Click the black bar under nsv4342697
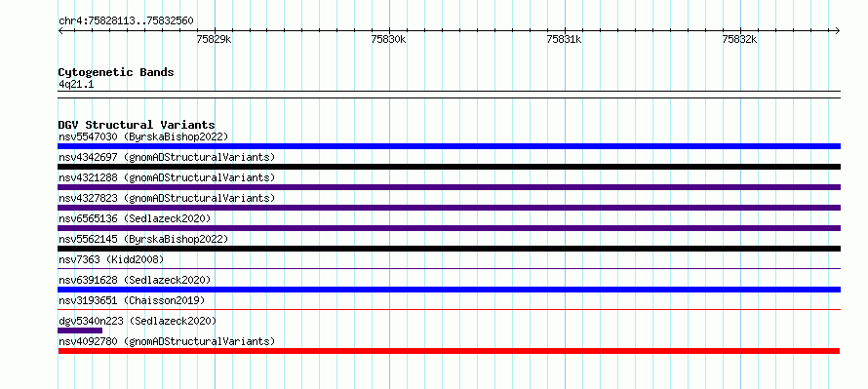The height and width of the screenshot is (389, 868). click(x=449, y=167)
